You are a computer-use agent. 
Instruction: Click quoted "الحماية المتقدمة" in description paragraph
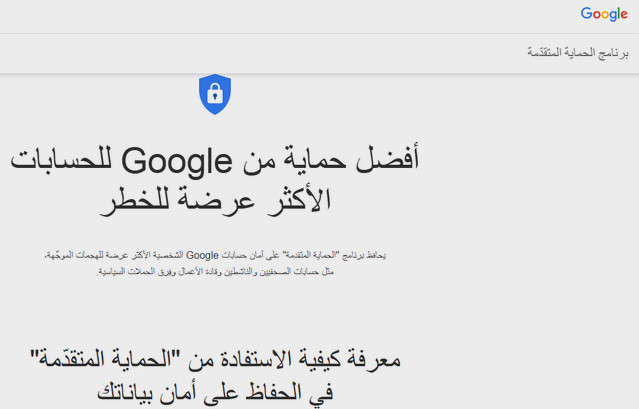point(310,255)
